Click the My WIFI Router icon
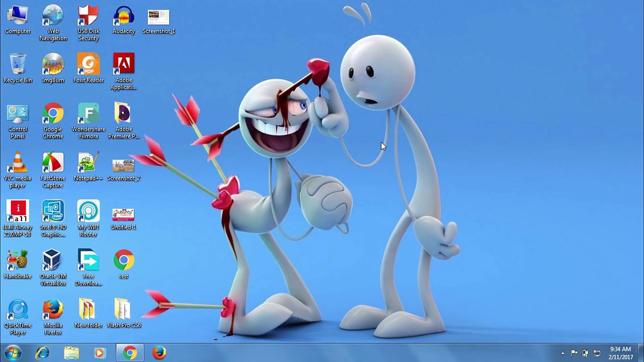 88,219
